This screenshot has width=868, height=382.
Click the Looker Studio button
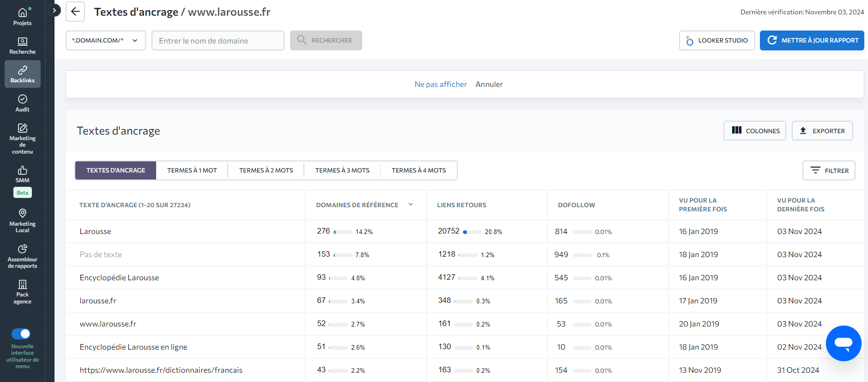pos(717,40)
